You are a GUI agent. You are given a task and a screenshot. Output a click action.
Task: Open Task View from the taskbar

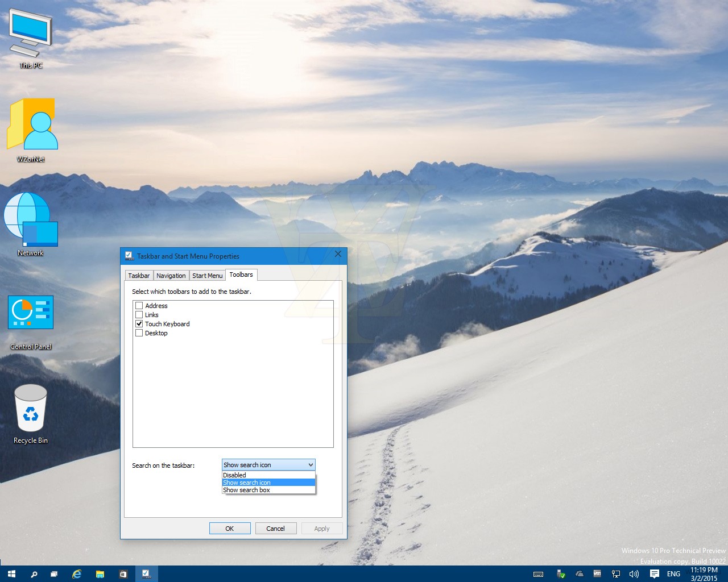(x=54, y=574)
